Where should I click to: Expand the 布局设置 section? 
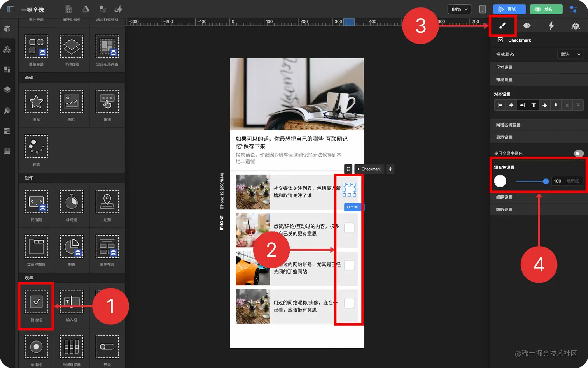(539, 80)
